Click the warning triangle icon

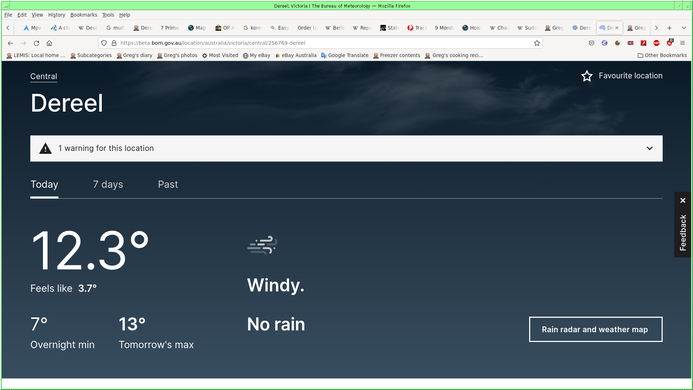coord(45,149)
